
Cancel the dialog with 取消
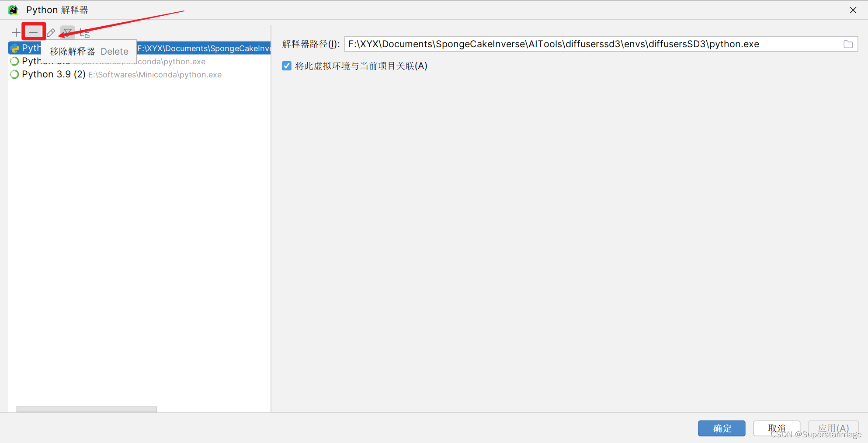click(777, 428)
